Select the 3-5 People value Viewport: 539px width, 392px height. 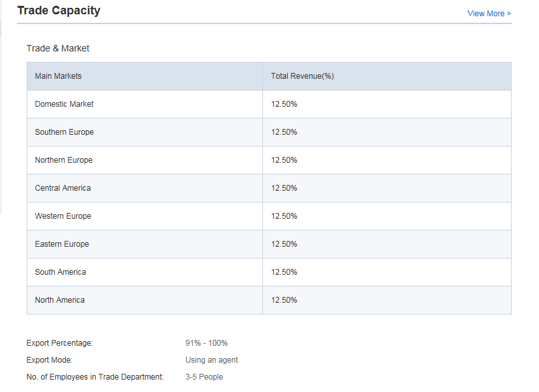click(x=204, y=377)
